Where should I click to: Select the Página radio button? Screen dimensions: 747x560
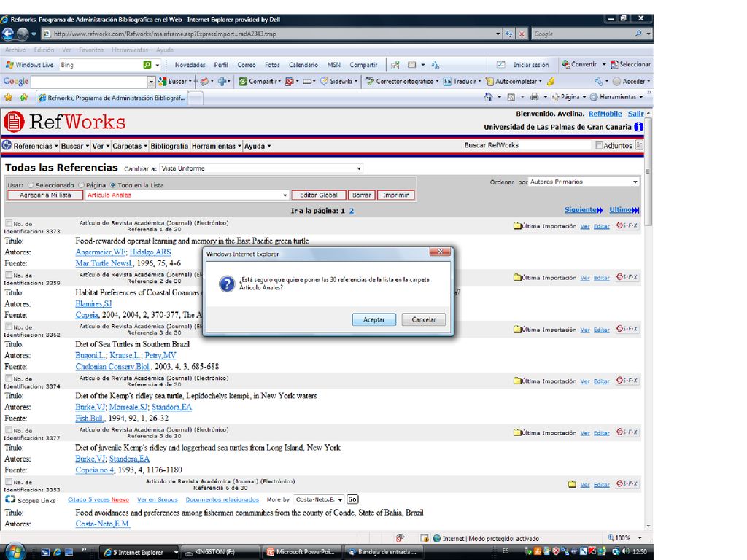82,184
